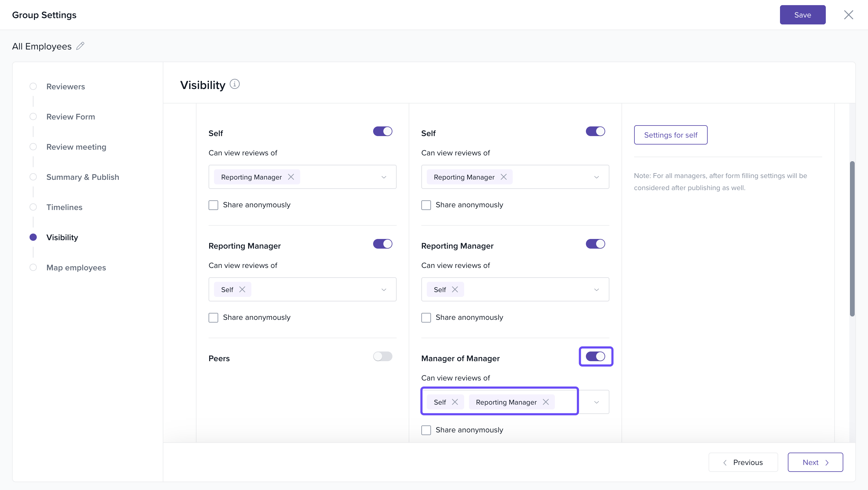Click the Save button

(802, 15)
